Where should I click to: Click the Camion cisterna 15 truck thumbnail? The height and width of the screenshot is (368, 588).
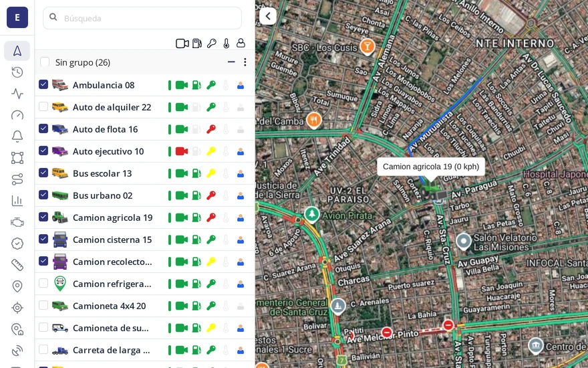[60, 240]
